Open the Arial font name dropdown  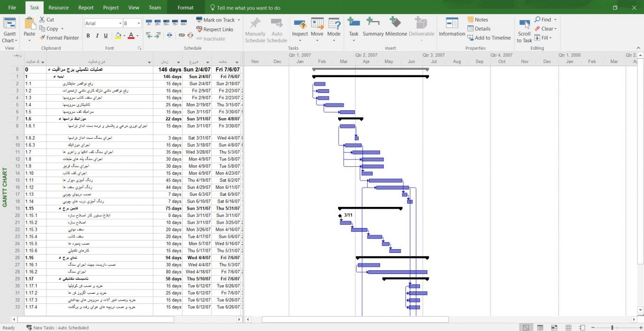119,23
